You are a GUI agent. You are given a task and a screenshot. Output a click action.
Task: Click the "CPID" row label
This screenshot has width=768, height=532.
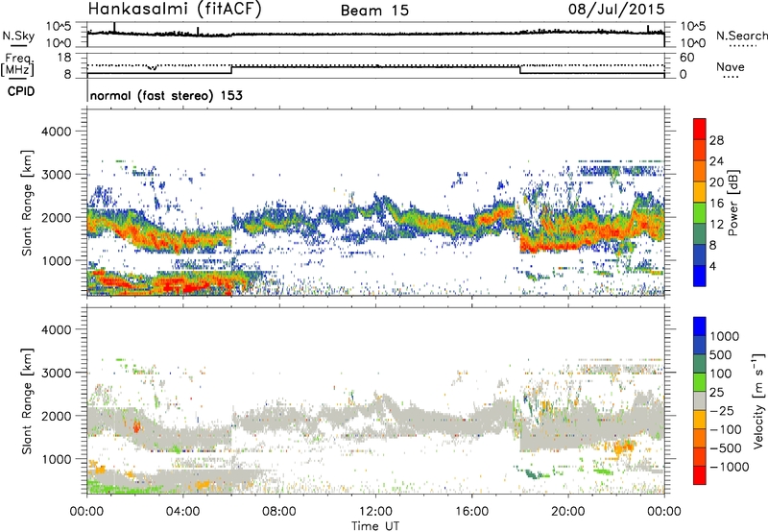21,91
